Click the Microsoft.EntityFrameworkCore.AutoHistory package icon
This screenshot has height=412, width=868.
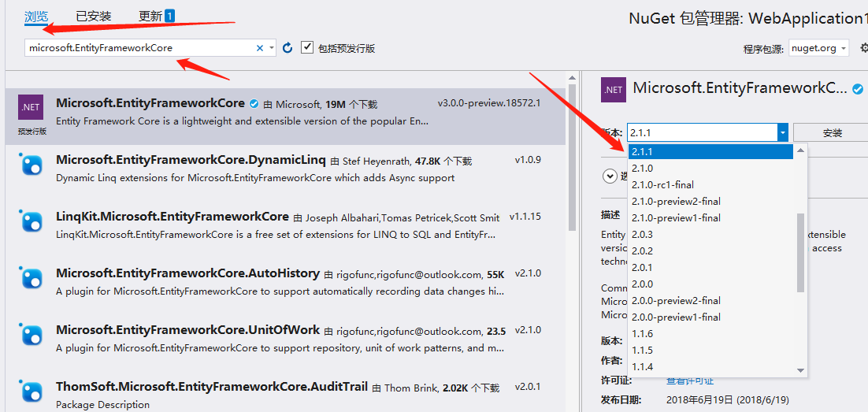click(32, 278)
